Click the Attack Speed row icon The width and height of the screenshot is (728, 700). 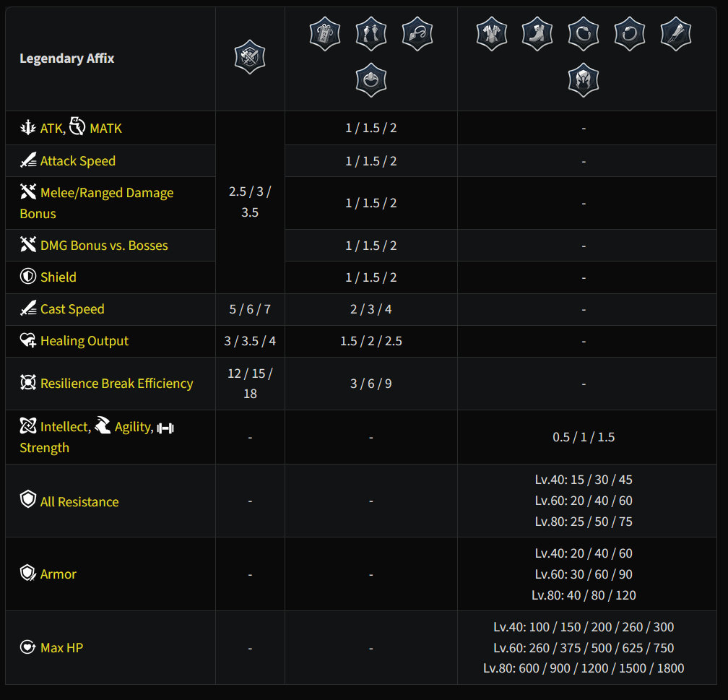[x=28, y=160]
